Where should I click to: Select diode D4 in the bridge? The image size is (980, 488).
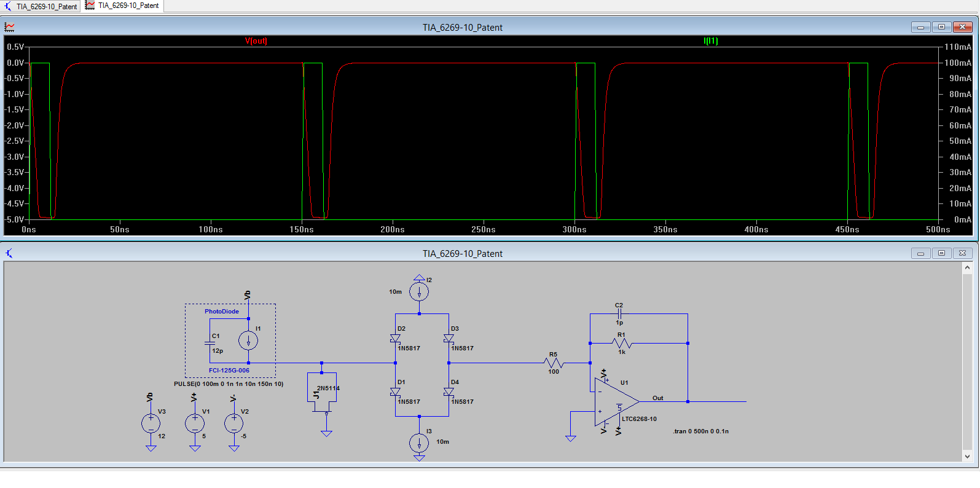click(x=449, y=392)
